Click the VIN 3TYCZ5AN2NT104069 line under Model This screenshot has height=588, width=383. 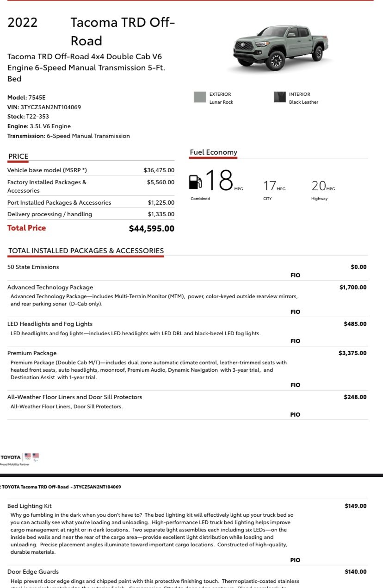point(44,107)
